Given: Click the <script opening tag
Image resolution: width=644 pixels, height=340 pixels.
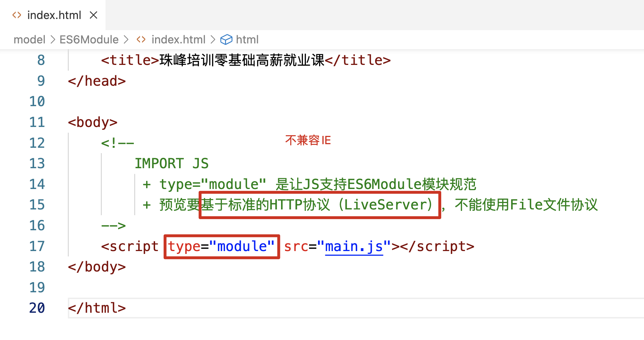Looking at the screenshot, I should tap(130, 246).
